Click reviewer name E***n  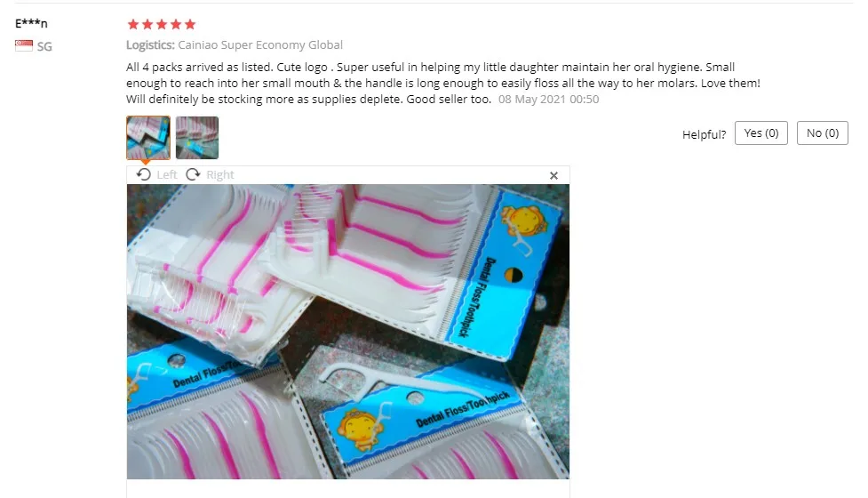(x=31, y=23)
